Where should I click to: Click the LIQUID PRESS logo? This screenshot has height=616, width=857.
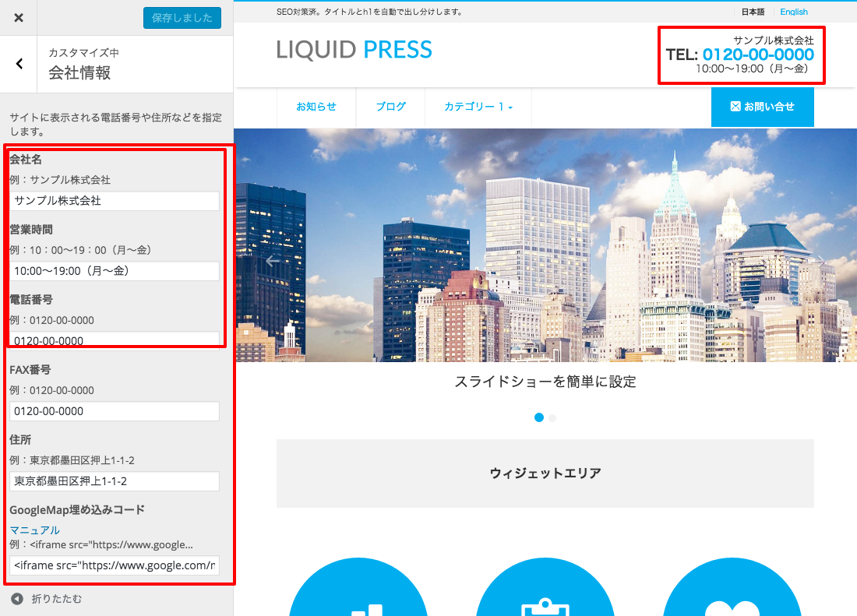354,50
